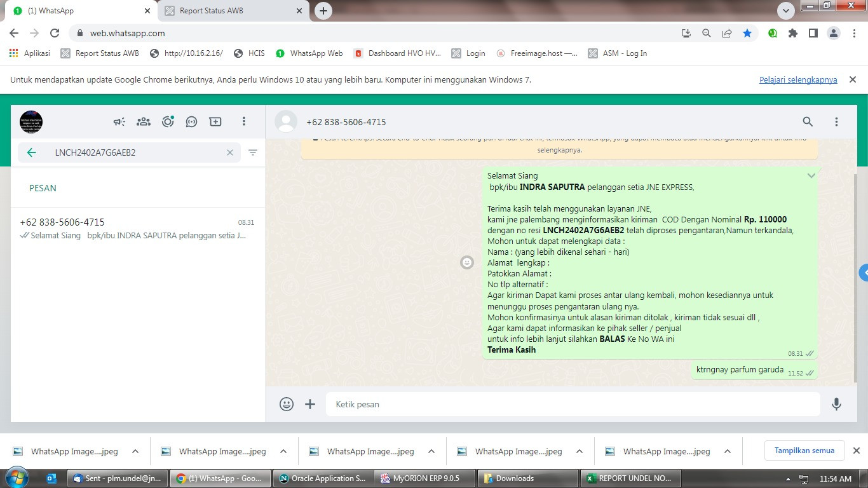The width and height of the screenshot is (868, 488).
Task: Dismiss Chrome update notification bar
Action: [x=853, y=79]
